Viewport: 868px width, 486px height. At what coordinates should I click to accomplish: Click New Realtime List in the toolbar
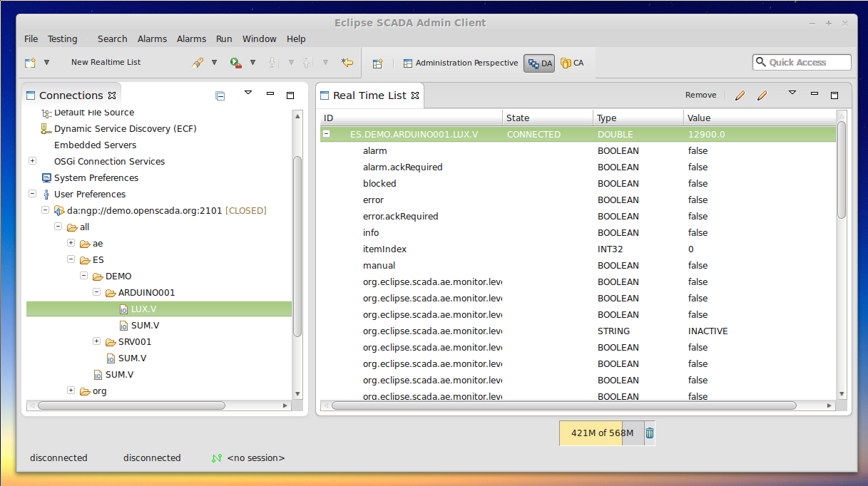tap(106, 62)
